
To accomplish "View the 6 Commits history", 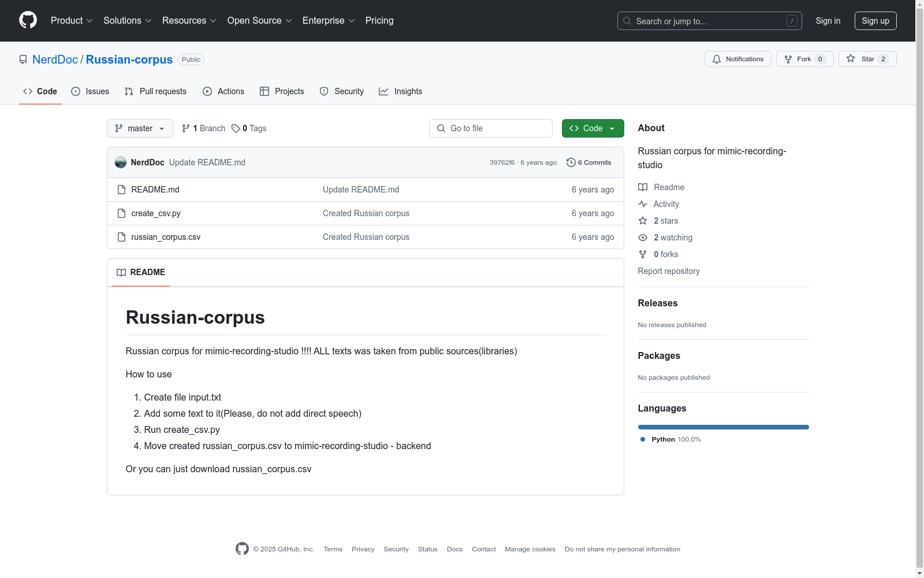I will tap(589, 162).
